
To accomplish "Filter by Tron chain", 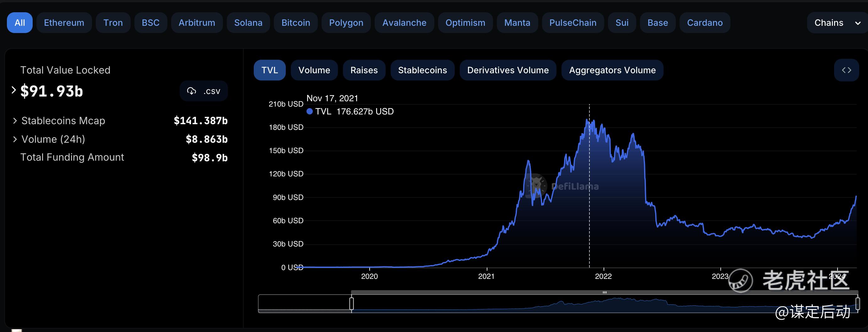I will 113,23.
